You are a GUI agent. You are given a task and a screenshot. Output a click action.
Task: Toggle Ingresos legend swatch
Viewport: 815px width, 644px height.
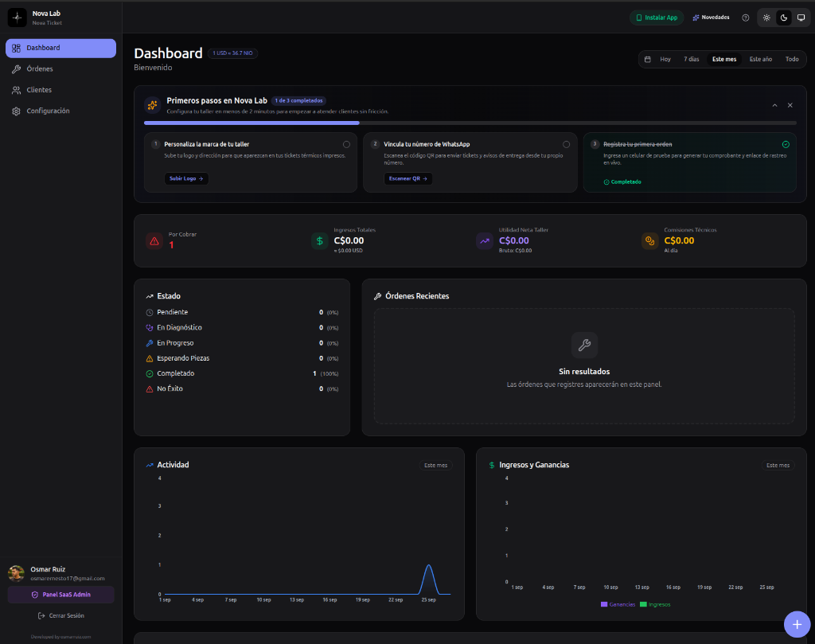pyautogui.click(x=643, y=604)
